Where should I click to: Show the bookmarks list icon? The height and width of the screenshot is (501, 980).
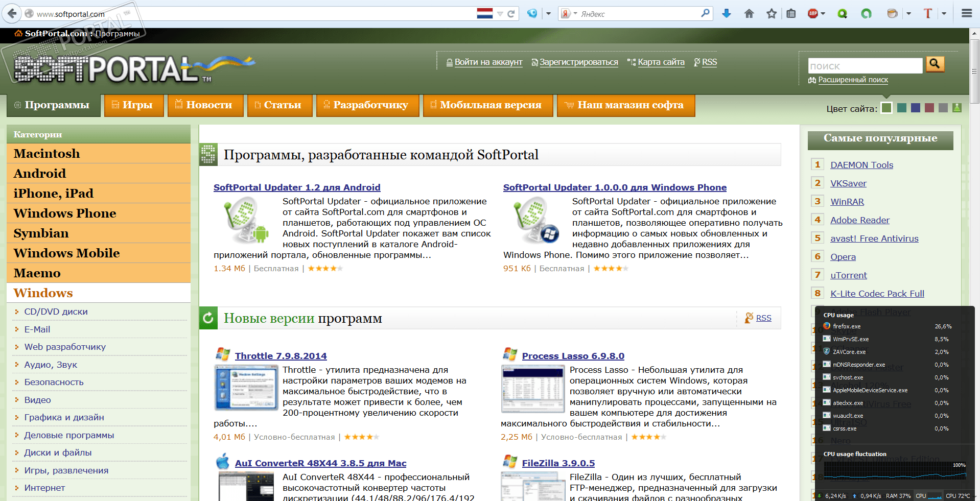791,14
